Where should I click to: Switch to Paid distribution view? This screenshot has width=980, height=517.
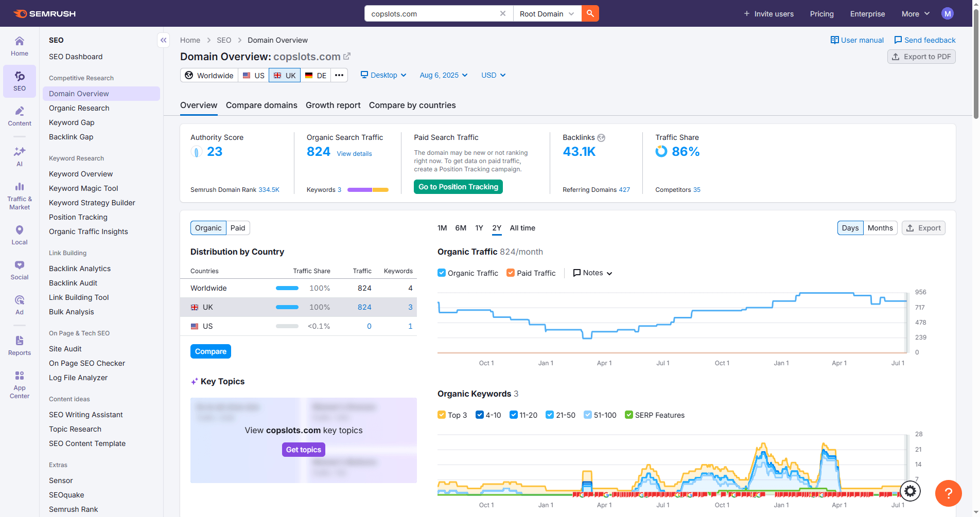[238, 228]
